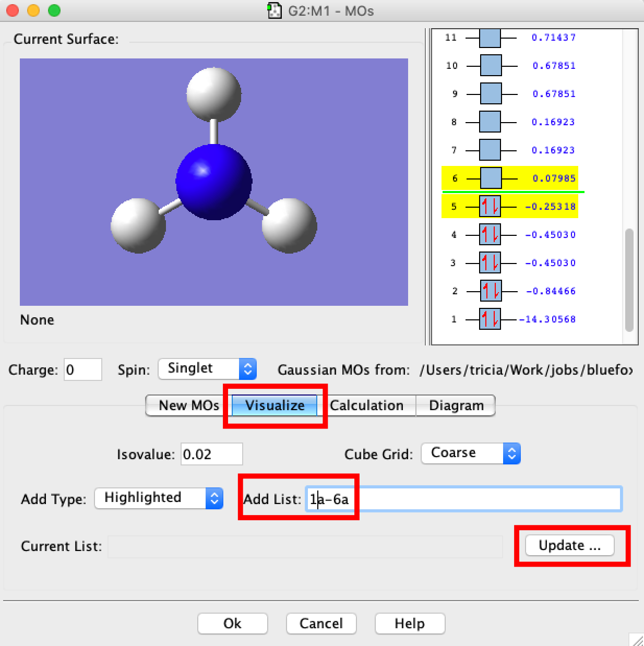Change the Cube Grid setting from Coarse
Screen dimensions: 644x646
click(470, 453)
